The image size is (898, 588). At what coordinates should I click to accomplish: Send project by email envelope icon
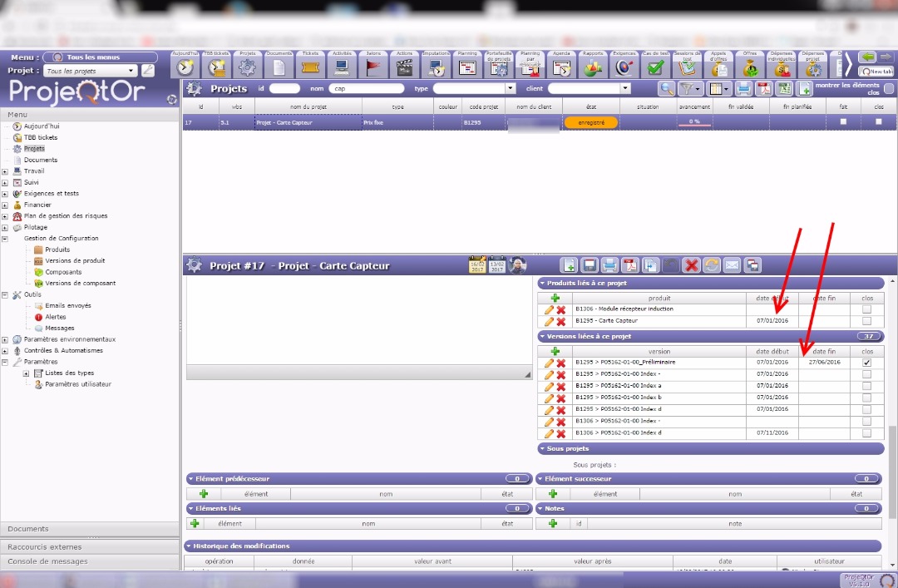pyautogui.click(x=732, y=265)
